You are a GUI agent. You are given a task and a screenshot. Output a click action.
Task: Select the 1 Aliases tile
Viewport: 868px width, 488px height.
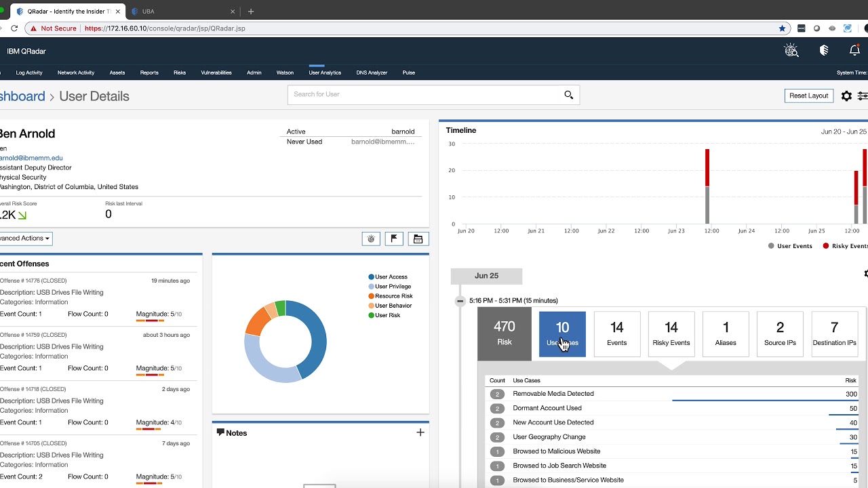pyautogui.click(x=726, y=334)
